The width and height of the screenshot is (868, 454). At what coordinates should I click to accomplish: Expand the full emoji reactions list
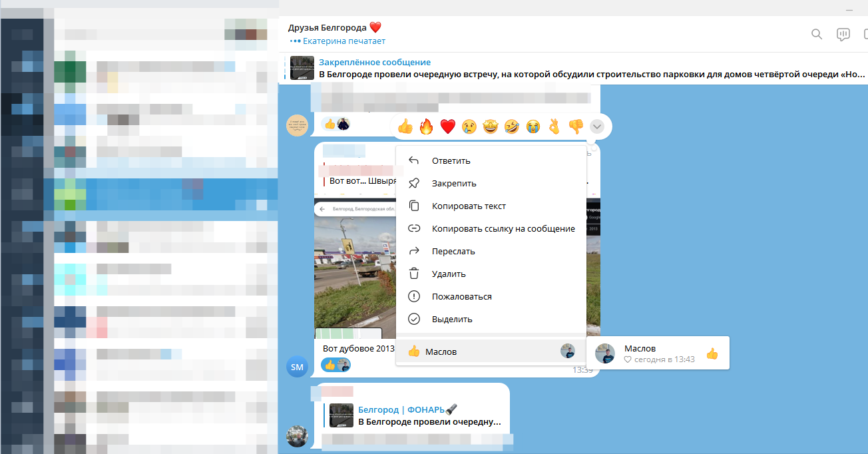pos(596,126)
